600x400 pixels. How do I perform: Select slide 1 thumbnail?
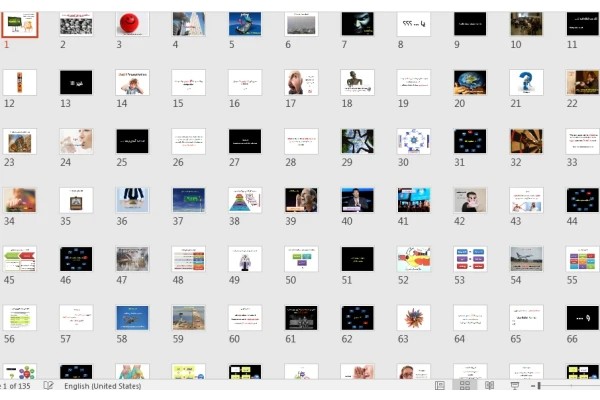click(x=20, y=24)
